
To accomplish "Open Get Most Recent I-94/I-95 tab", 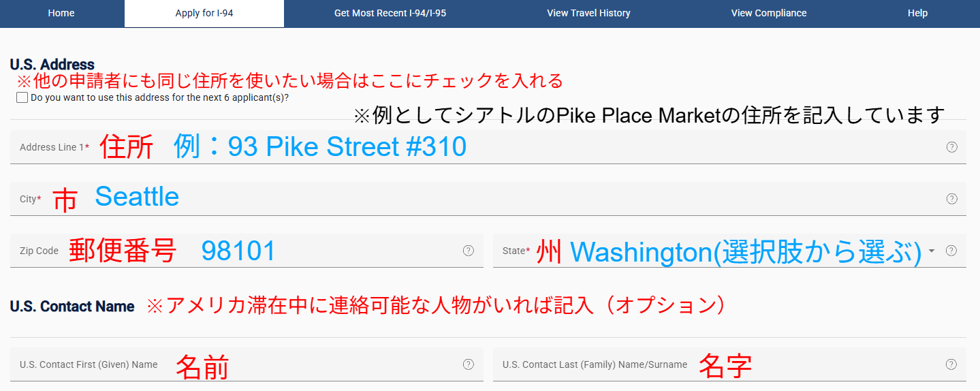I will [x=390, y=14].
